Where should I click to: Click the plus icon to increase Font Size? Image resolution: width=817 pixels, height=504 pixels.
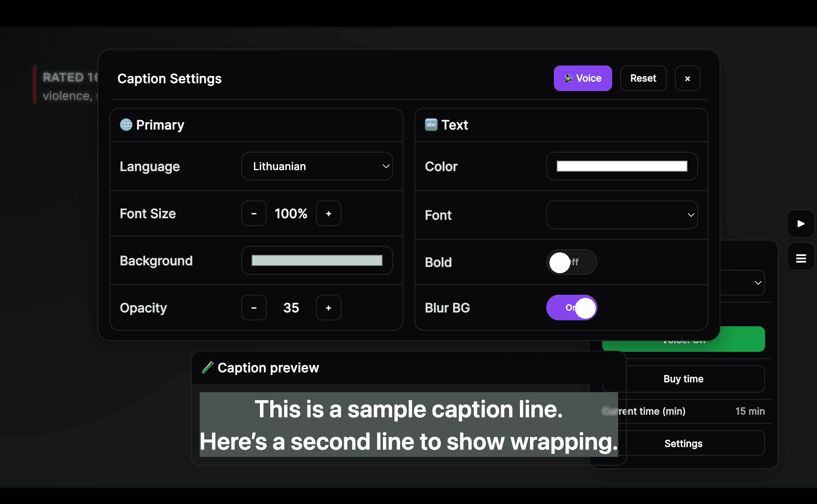[329, 213]
